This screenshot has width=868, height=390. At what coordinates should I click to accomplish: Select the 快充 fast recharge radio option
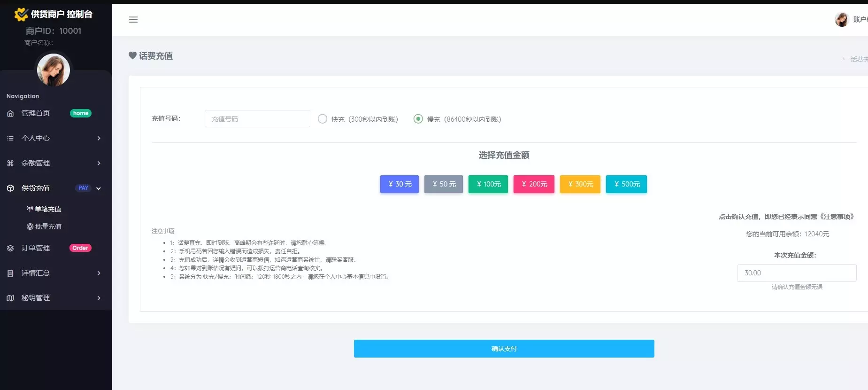point(323,119)
